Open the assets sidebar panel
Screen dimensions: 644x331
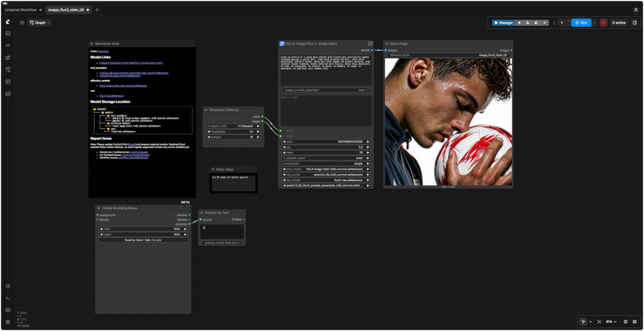(x=8, y=34)
